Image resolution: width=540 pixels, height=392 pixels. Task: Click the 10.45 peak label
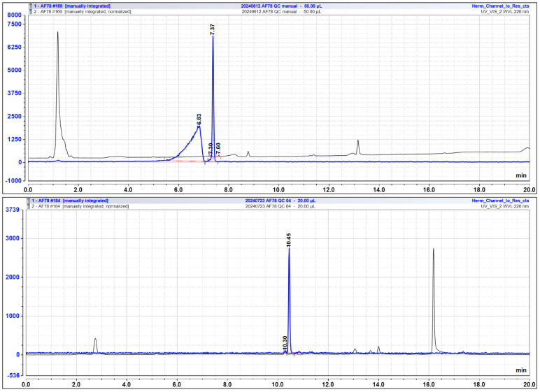click(289, 240)
